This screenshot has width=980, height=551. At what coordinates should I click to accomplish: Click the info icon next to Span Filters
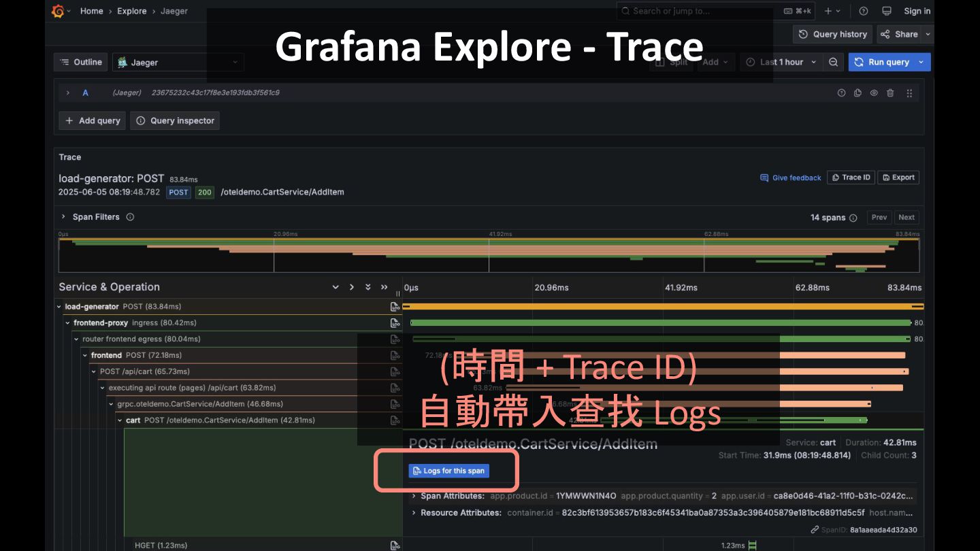130,217
